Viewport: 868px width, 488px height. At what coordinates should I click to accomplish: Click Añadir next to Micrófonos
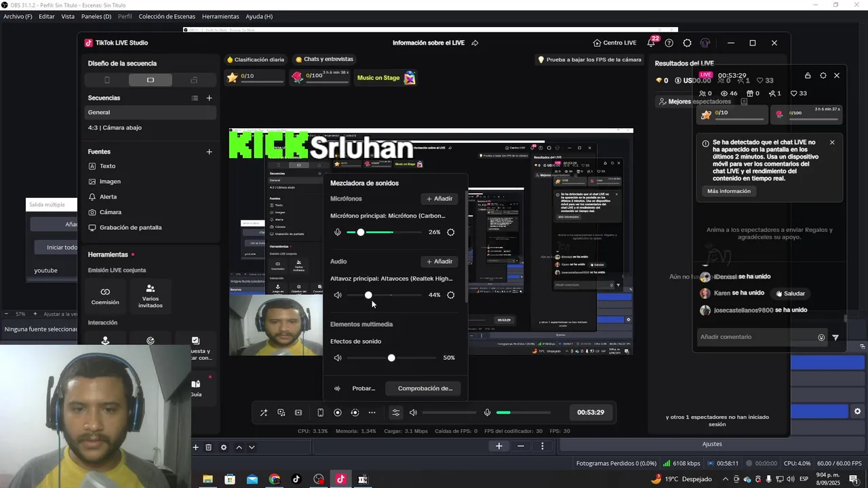coord(439,199)
